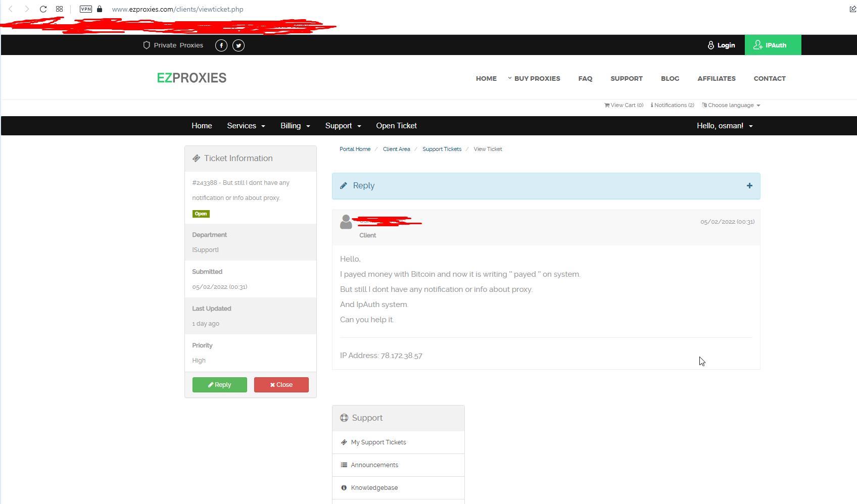Reload the page with refresh icon

pyautogui.click(x=43, y=9)
